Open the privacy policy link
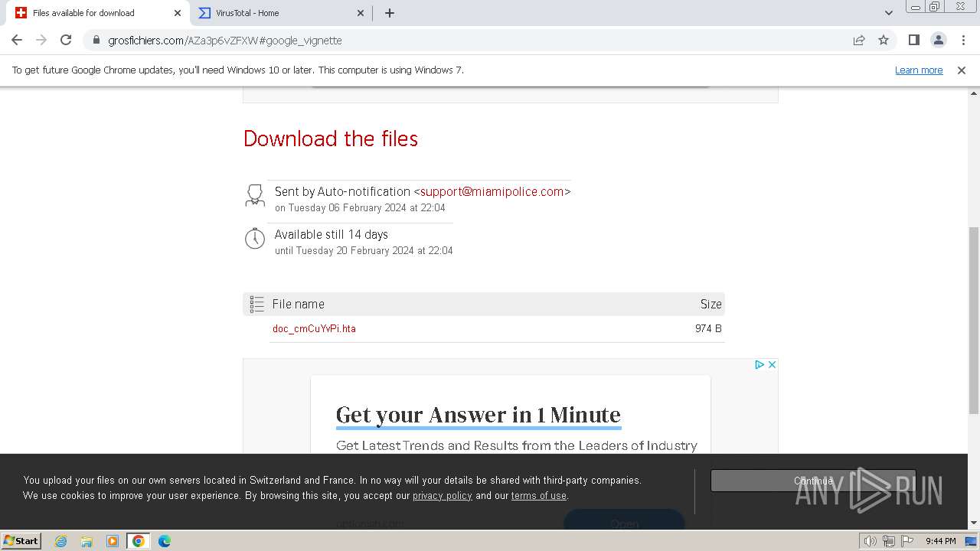Screen dimensions: 980x551 pos(443,495)
